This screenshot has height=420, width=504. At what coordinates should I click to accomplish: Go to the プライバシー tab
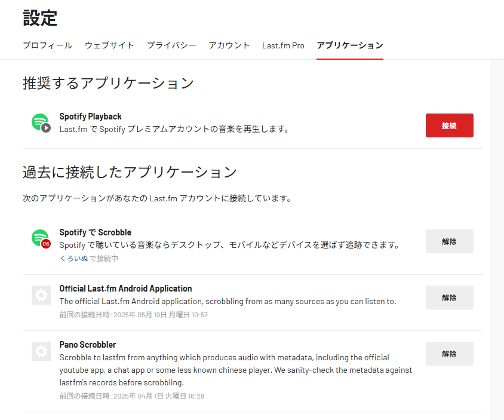[x=171, y=45]
